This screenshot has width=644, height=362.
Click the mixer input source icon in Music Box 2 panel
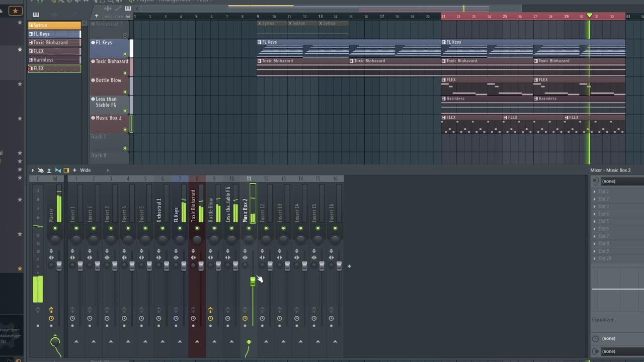pos(596,181)
